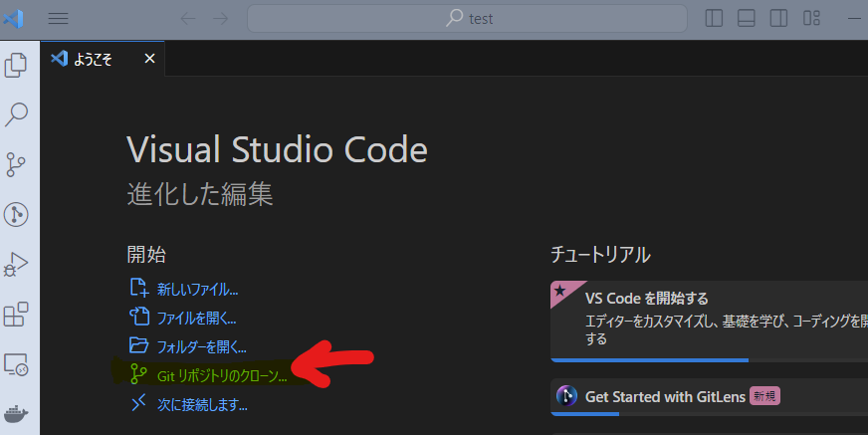Open the GitLens view in activity bar

(x=16, y=214)
